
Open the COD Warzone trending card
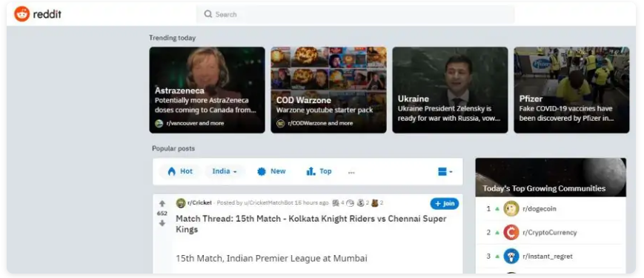[328, 90]
